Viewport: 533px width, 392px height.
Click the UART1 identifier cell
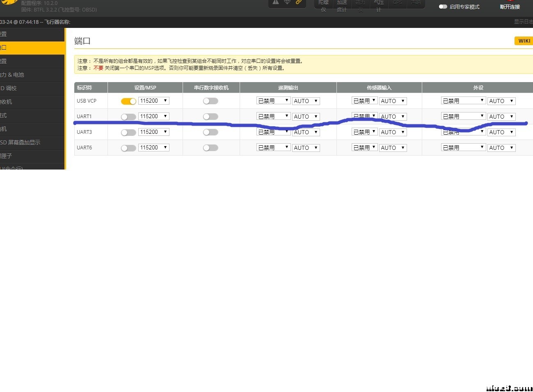[x=91, y=117]
